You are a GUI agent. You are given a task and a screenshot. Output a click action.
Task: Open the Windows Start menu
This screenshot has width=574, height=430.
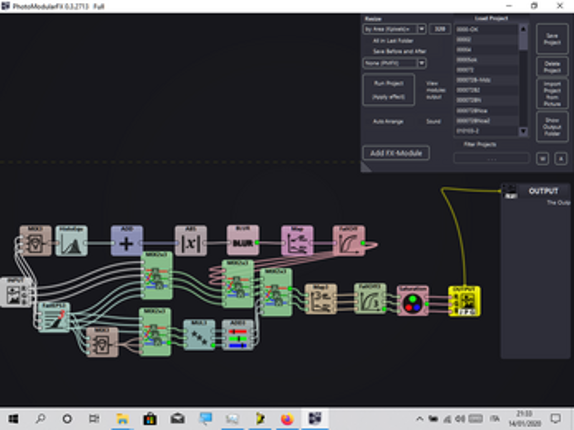point(13,418)
